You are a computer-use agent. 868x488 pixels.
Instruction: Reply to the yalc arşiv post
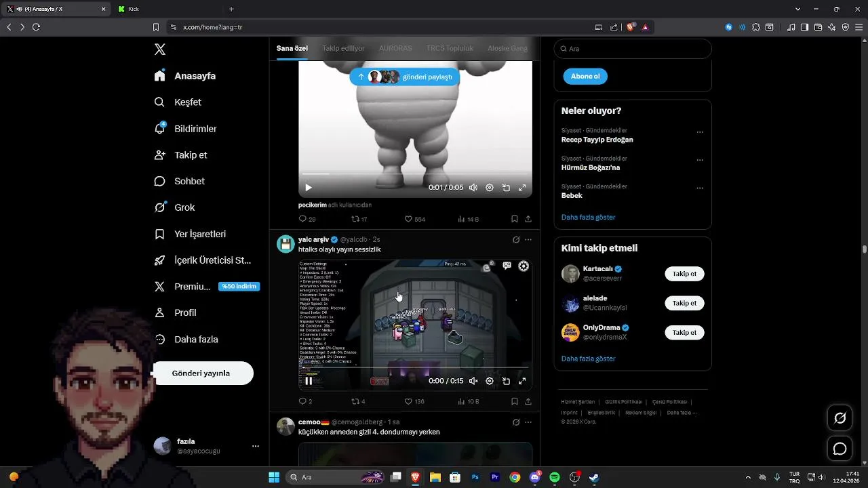[x=305, y=401]
